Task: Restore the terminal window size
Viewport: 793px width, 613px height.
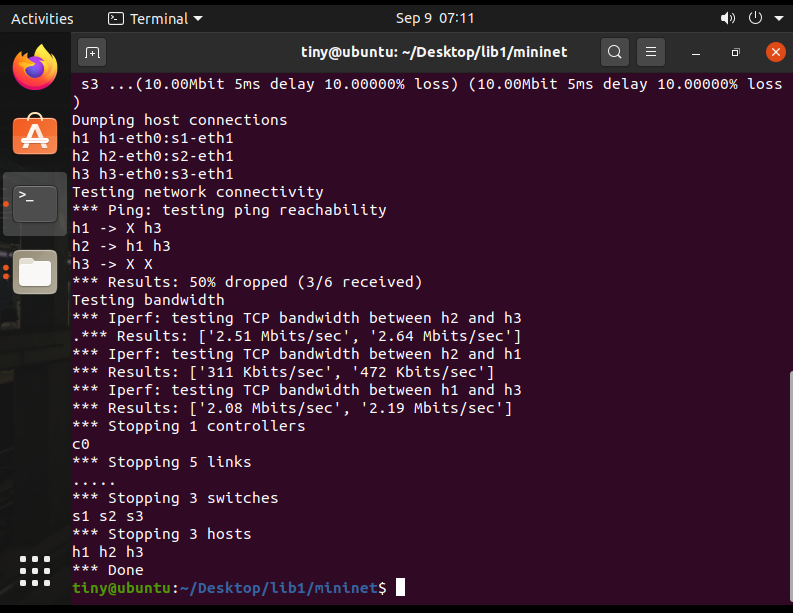Action: (x=735, y=53)
